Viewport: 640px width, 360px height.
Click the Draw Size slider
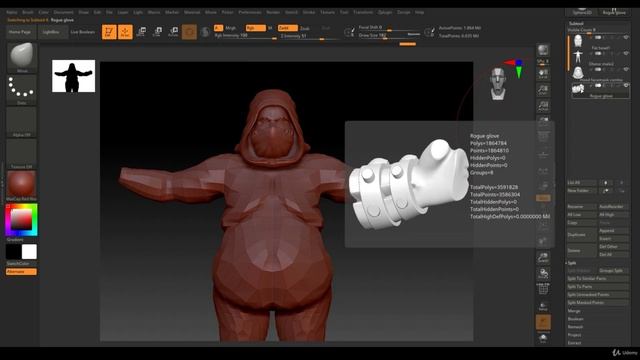390,36
